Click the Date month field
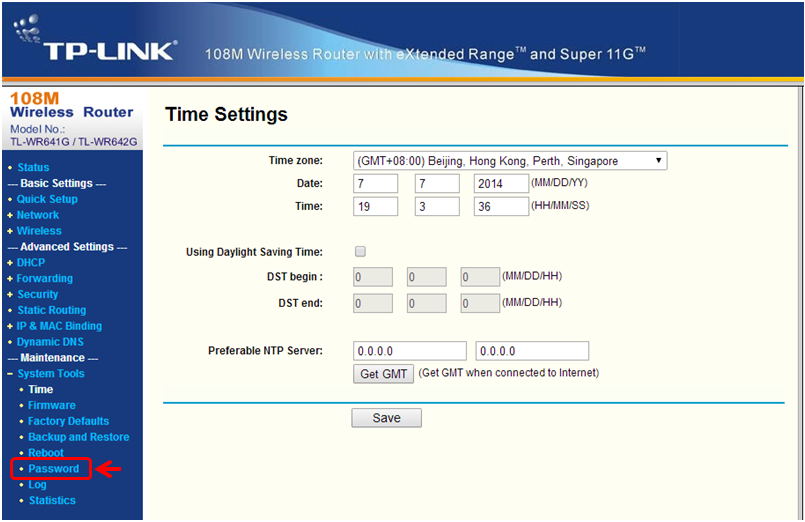Screen dimensions: 805x522 pos(375,183)
